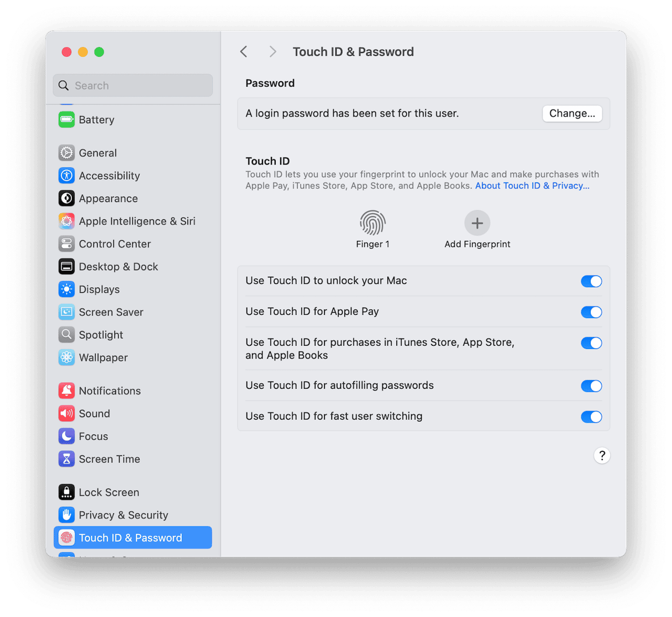The height and width of the screenshot is (617, 672).
Task: Click the Wallpaper flower icon
Action: [66, 357]
